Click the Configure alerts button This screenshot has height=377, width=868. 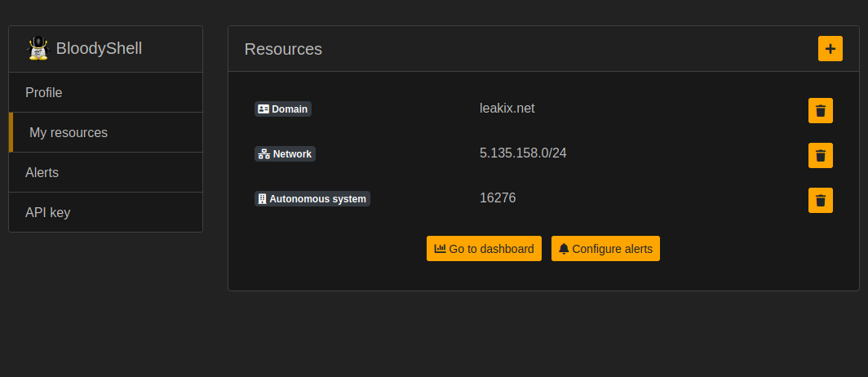(x=605, y=249)
